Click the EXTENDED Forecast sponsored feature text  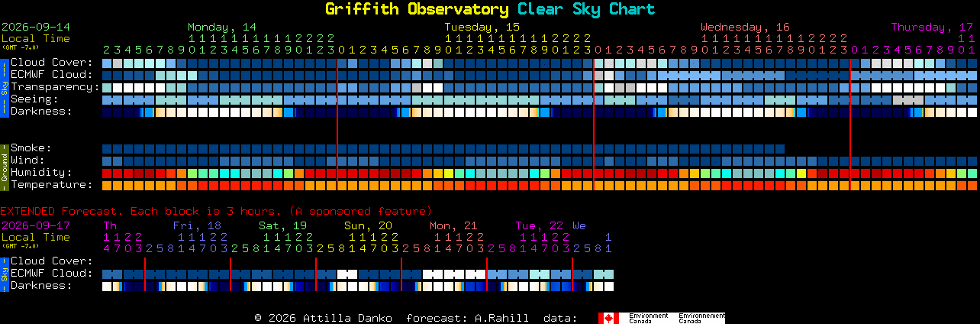(216, 211)
